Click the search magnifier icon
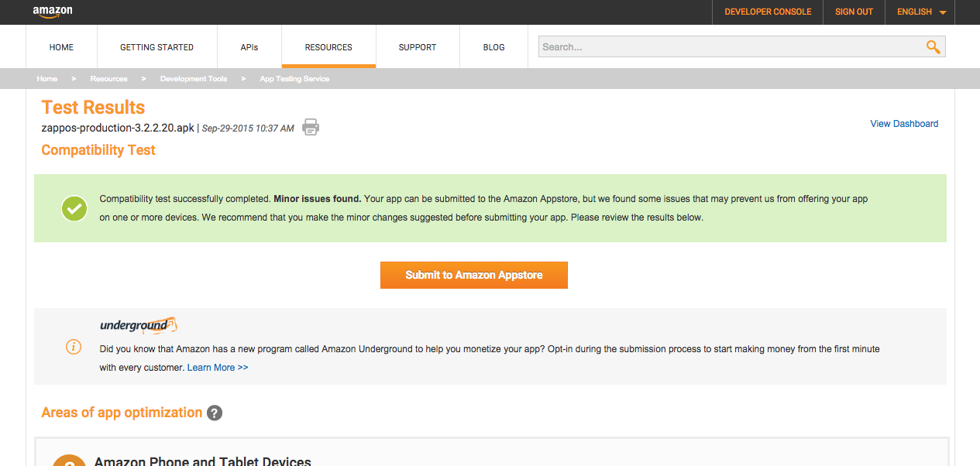The width and height of the screenshot is (980, 466). point(934,47)
